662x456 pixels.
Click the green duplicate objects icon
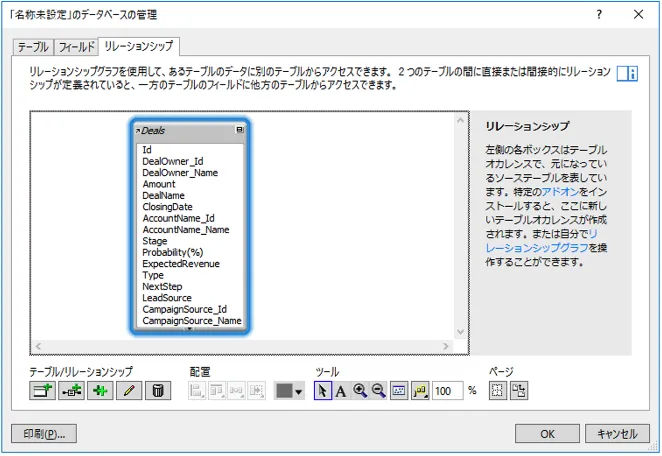coord(100,391)
